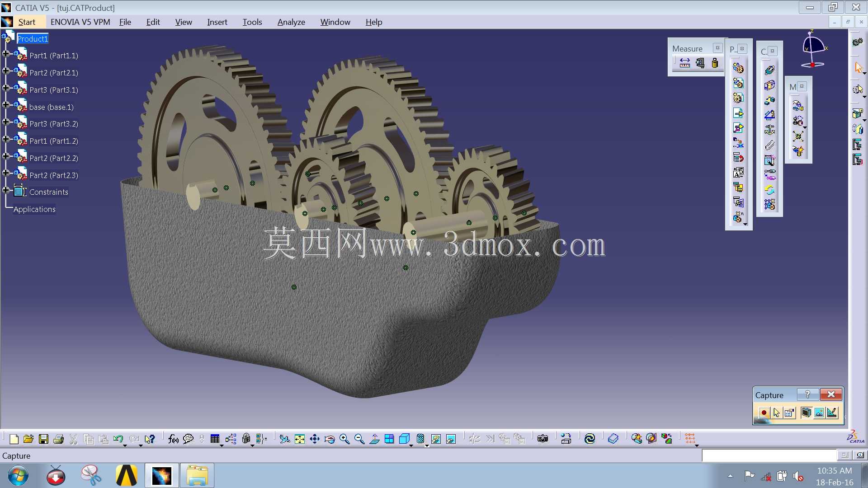
Task: Select the Isometric View cube icon
Action: tap(404, 439)
